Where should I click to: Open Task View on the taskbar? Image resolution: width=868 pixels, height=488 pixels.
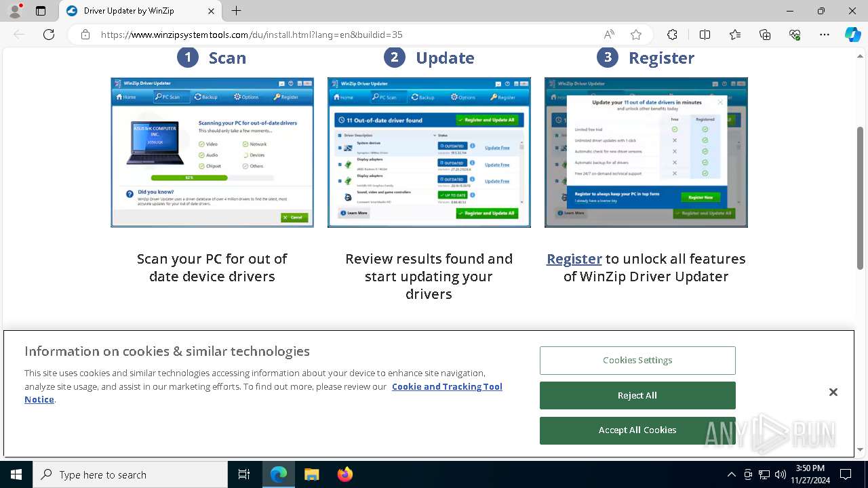coord(244,474)
